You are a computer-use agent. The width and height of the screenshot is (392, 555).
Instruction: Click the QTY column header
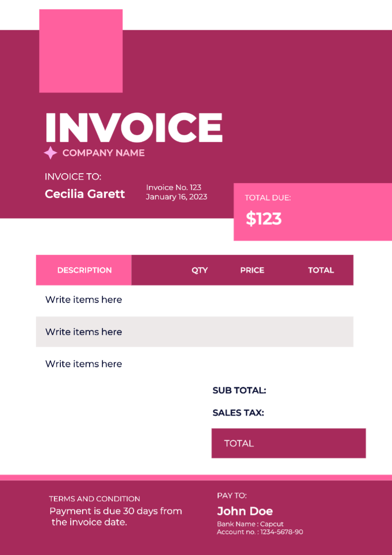200,270
